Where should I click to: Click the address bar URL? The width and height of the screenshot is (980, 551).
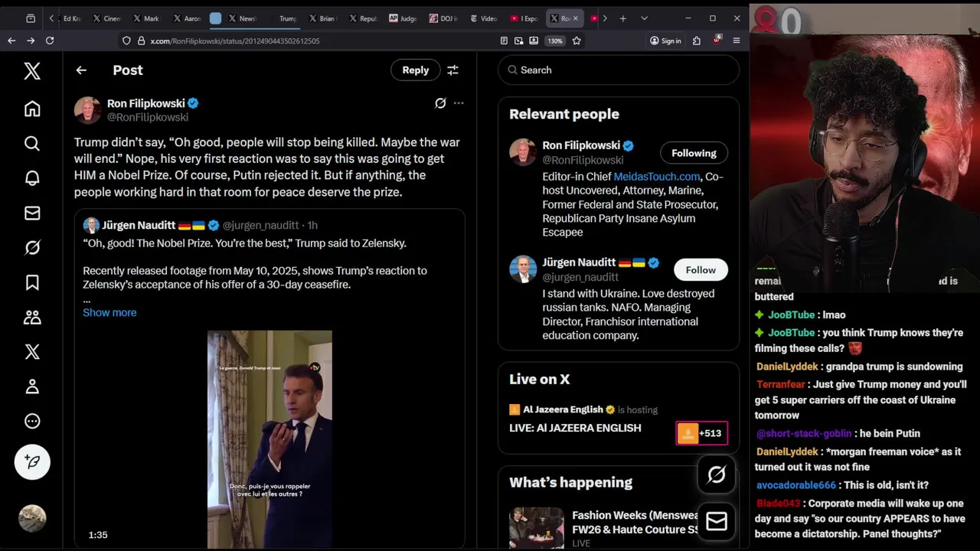(235, 41)
